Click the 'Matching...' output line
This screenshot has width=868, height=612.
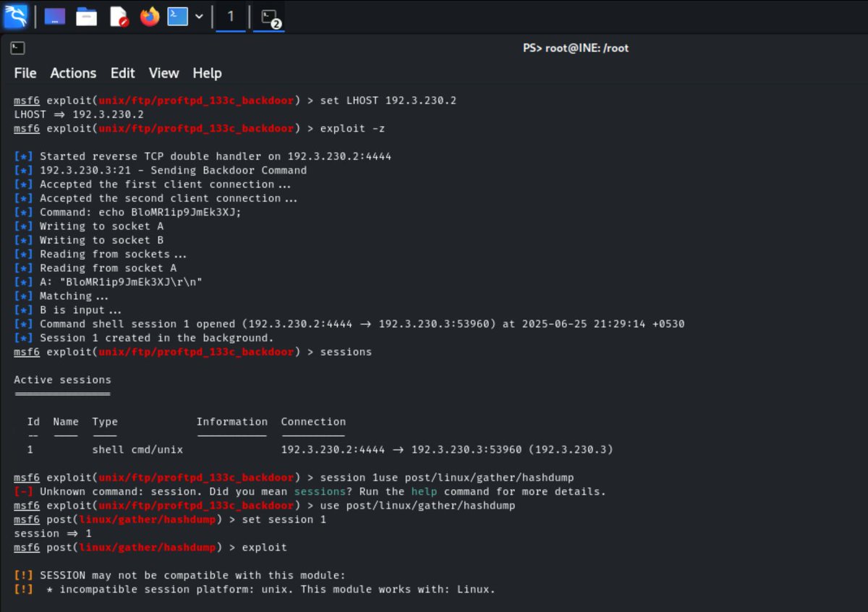(61, 296)
